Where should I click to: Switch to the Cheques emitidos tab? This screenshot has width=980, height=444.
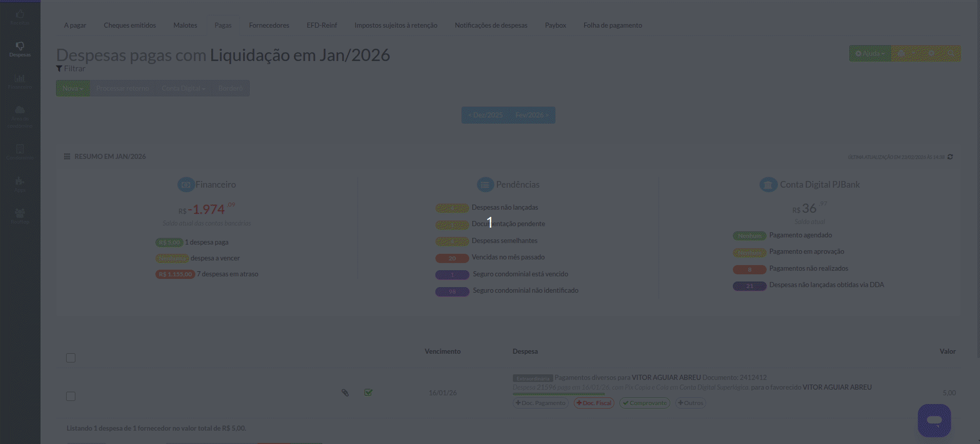coord(130,25)
